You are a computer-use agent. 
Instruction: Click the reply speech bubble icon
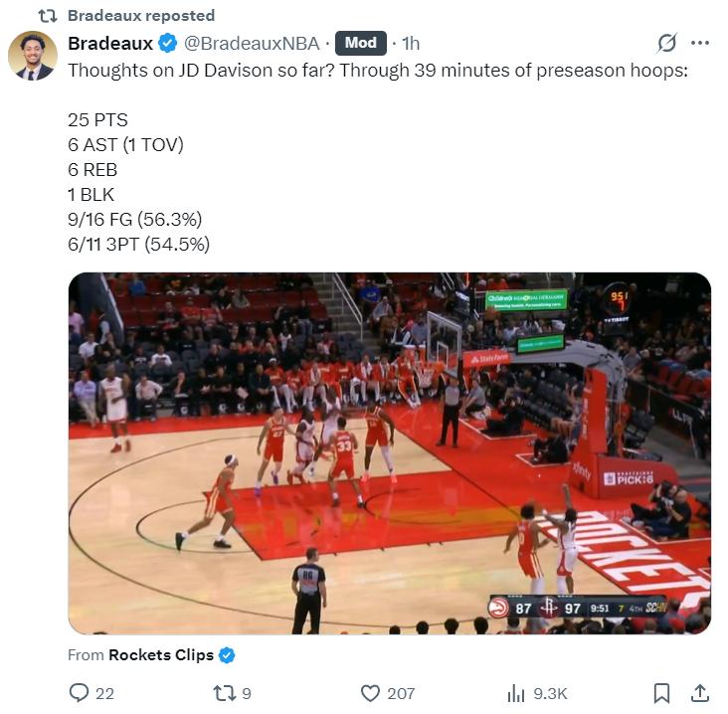(79, 693)
